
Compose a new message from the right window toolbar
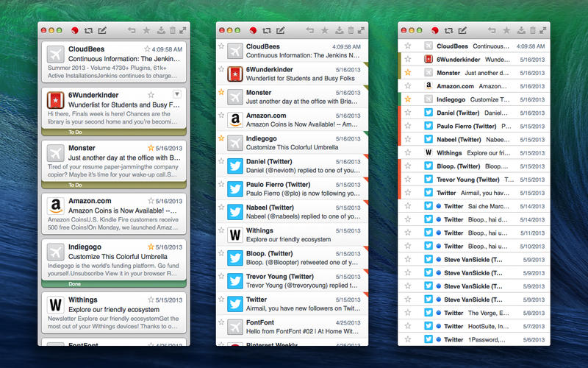pyautogui.click(x=462, y=31)
